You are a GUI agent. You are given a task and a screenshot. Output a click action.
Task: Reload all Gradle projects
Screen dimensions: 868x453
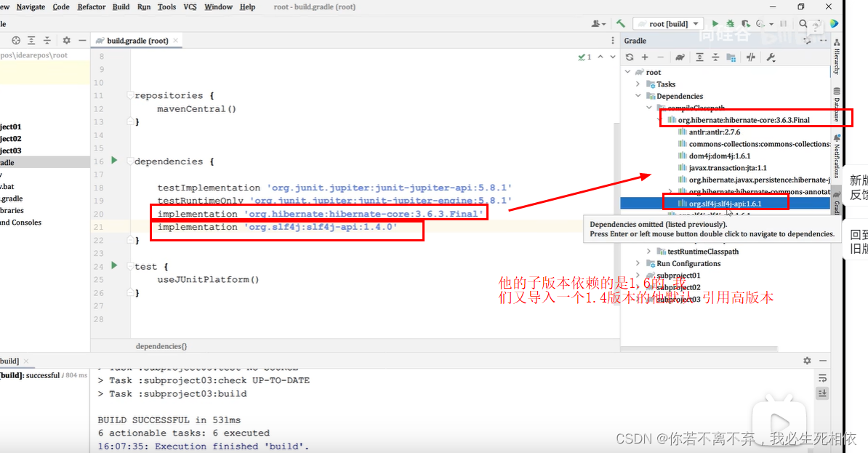[630, 57]
